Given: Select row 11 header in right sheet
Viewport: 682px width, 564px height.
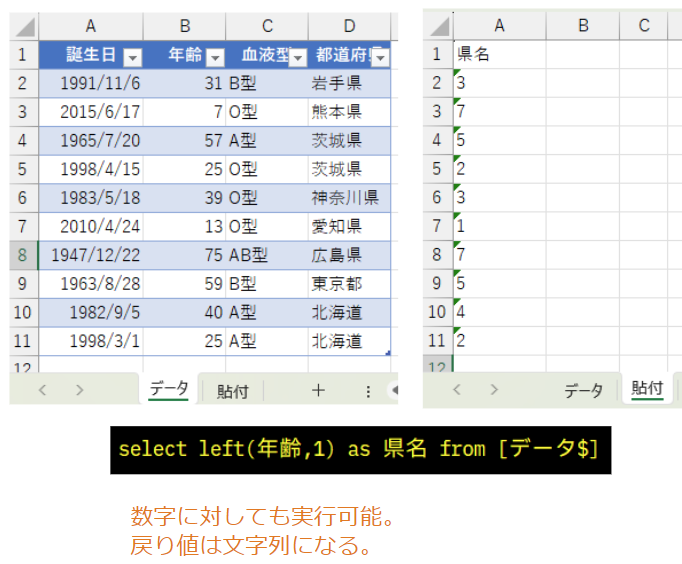Looking at the screenshot, I should [x=438, y=340].
